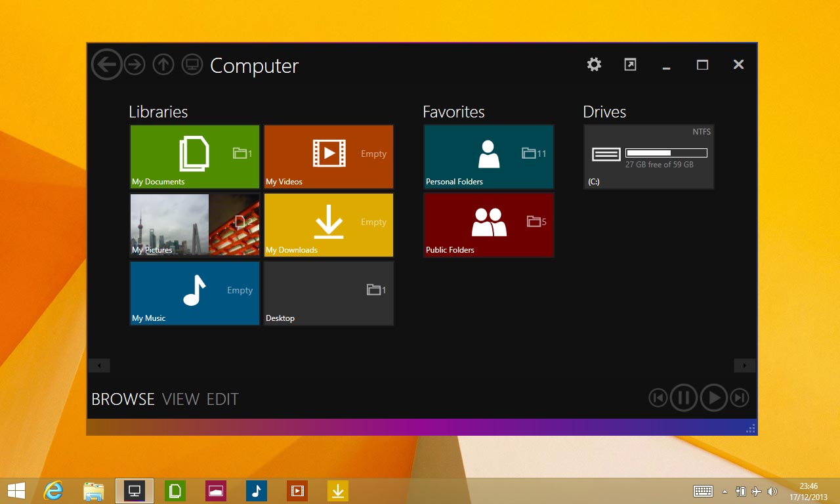Viewport: 840px width, 504px height.
Task: Open the My Music tile
Action: tap(195, 293)
